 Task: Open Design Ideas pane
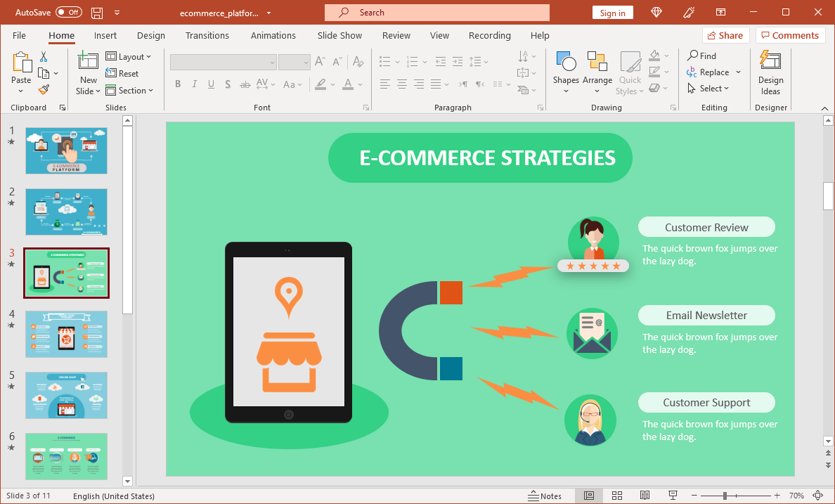(x=770, y=72)
